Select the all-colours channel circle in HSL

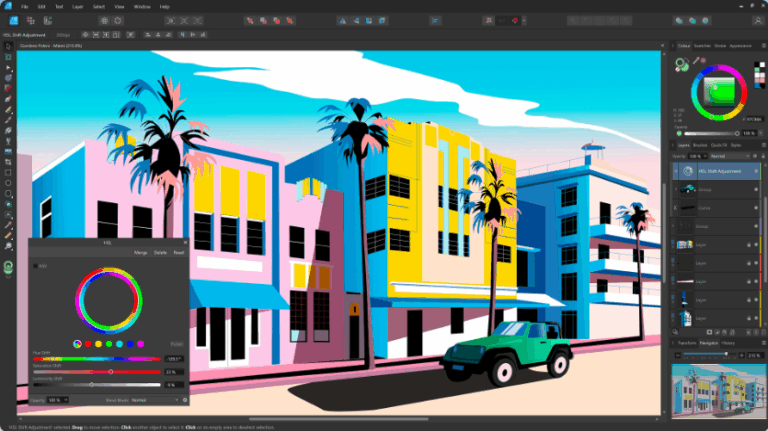(77, 344)
